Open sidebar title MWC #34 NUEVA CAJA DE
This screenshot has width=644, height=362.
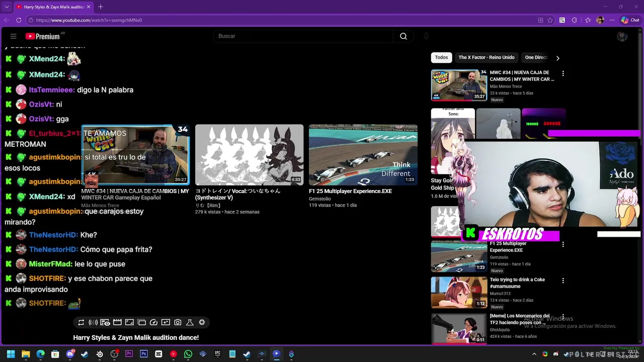[x=522, y=75]
